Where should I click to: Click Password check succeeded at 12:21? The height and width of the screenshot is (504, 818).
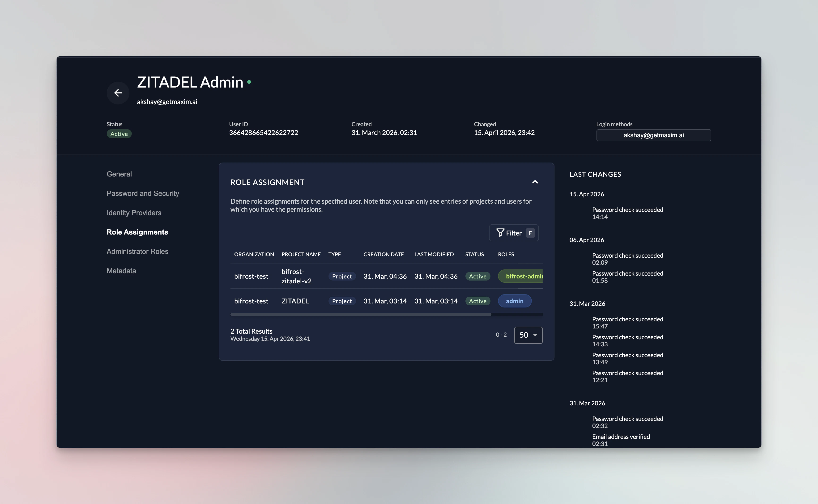click(627, 376)
